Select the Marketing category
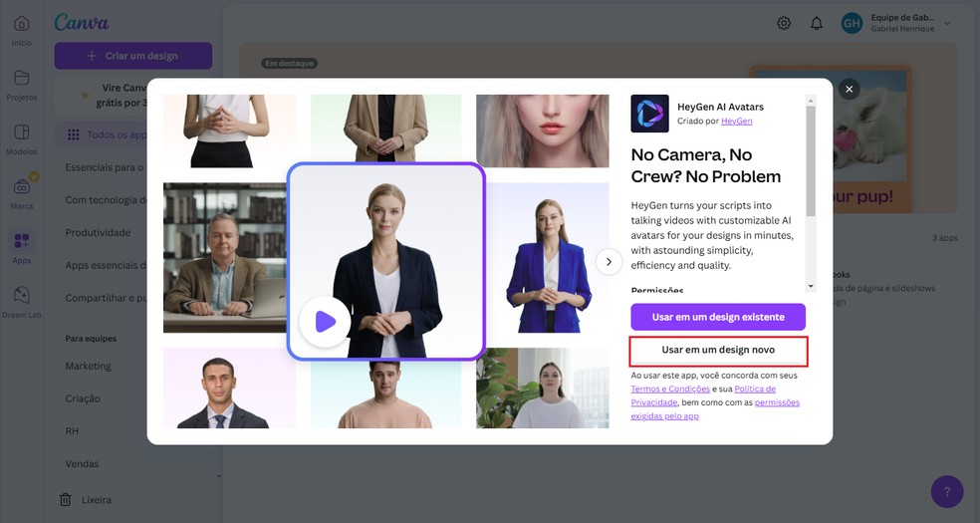Image resolution: width=980 pixels, height=523 pixels. [88, 366]
